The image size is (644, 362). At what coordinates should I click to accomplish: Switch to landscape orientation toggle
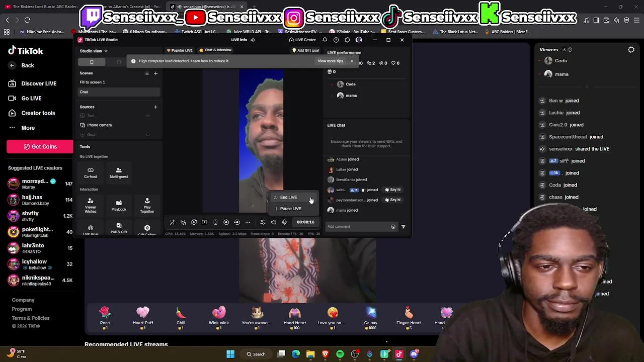coord(119,62)
